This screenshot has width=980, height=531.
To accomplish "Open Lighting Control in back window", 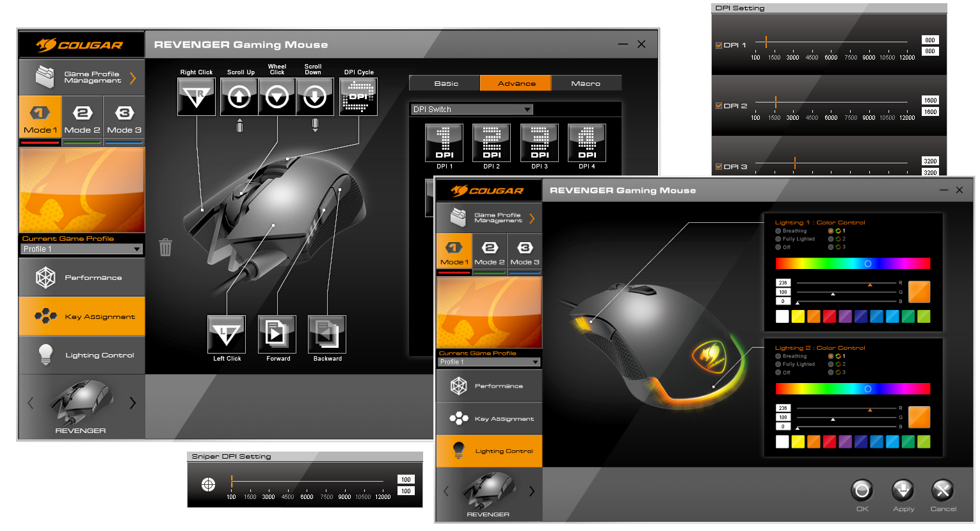I will point(82,355).
